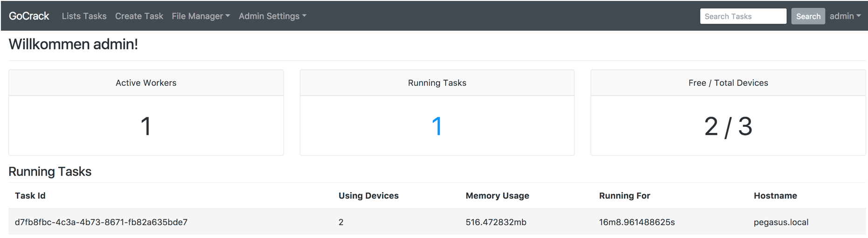Expand the admin user menu

pyautogui.click(x=845, y=16)
